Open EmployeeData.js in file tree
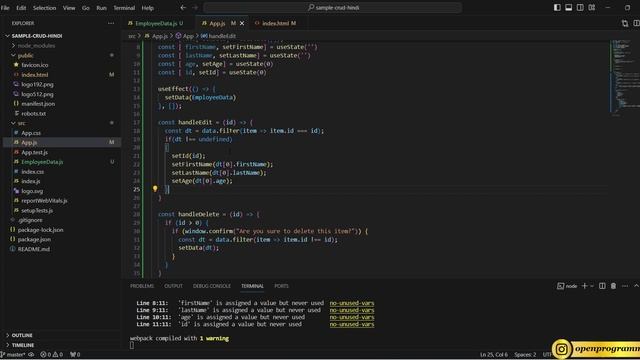 click(42, 162)
